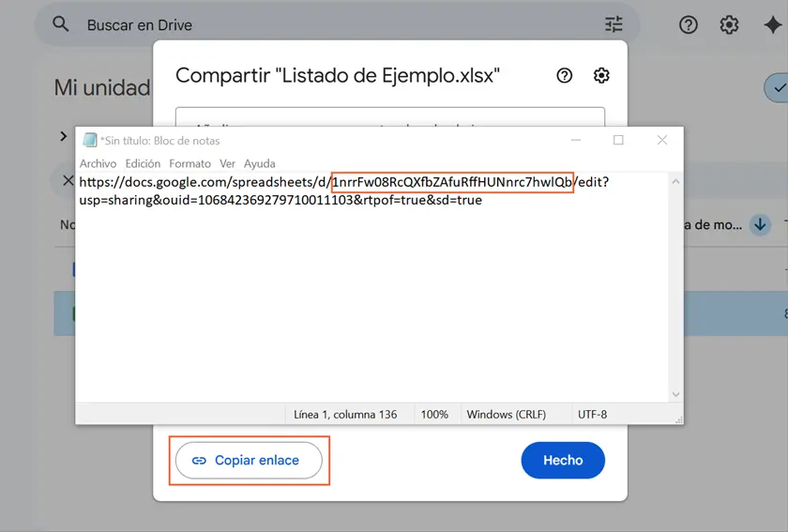Close the Bloc de notas window
788x532 pixels.
click(662, 141)
